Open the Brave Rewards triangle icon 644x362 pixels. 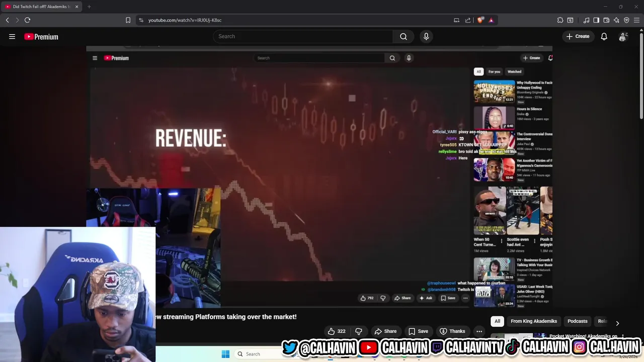491,20
